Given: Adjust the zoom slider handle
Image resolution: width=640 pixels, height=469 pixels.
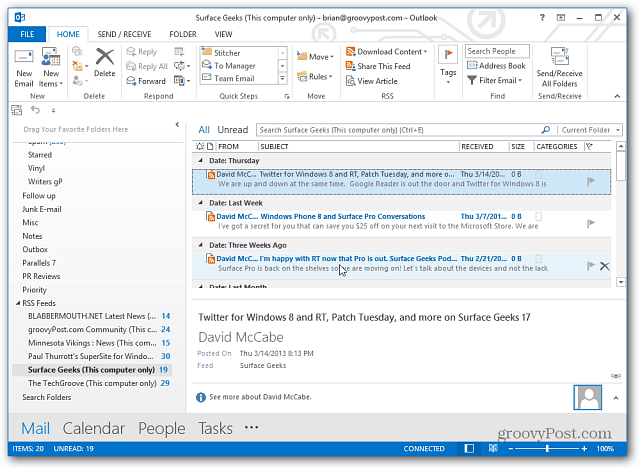Looking at the screenshot, I should click(547, 449).
